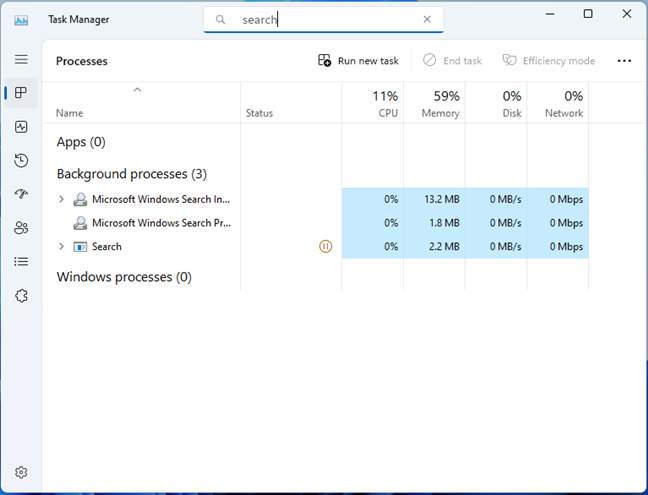Viewport: 648px width, 495px height.
Task: Open the App history page in sidebar
Action: click(x=21, y=160)
